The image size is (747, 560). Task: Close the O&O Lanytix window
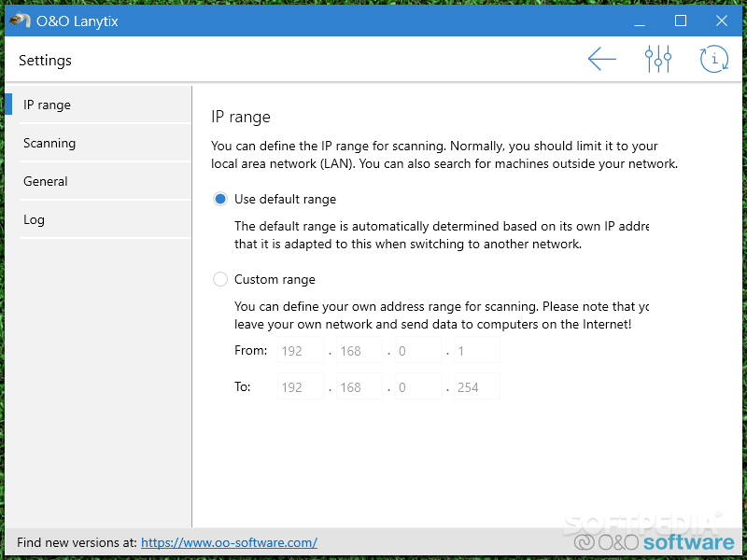(722, 21)
